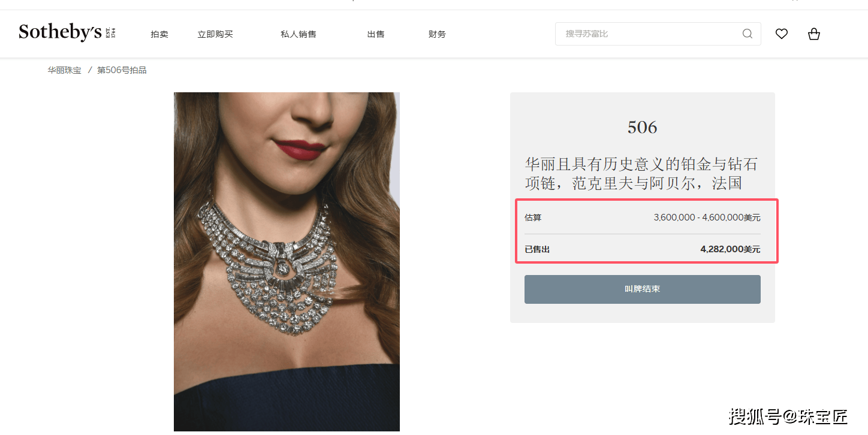
Task: Open the 财务 menu
Action: click(x=437, y=34)
